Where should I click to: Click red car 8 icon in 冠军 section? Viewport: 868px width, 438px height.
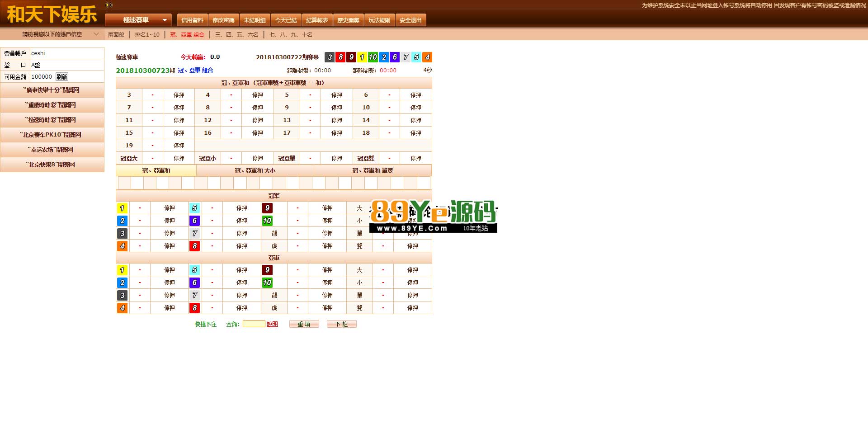click(x=194, y=246)
